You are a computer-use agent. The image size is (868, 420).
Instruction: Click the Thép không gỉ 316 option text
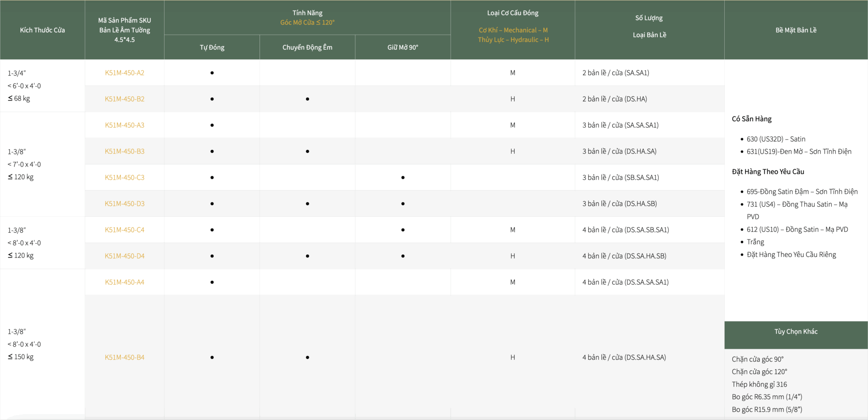click(x=759, y=384)
